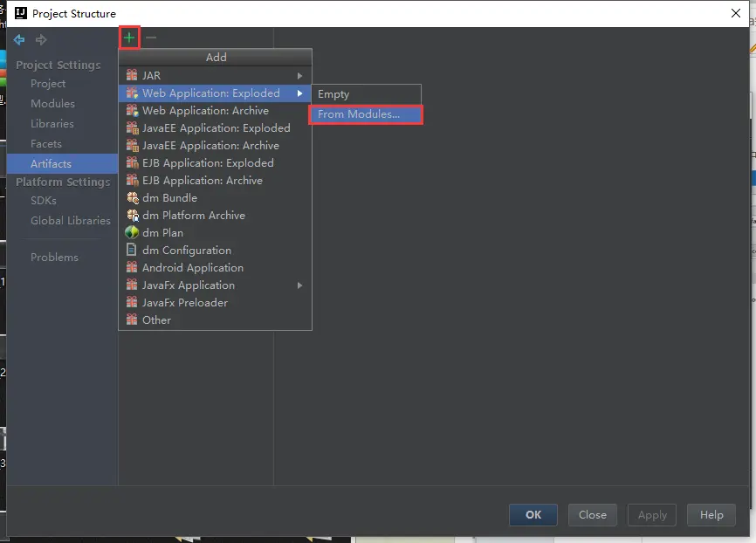
Task: Select the dm Configuration label
Action: coord(187,251)
